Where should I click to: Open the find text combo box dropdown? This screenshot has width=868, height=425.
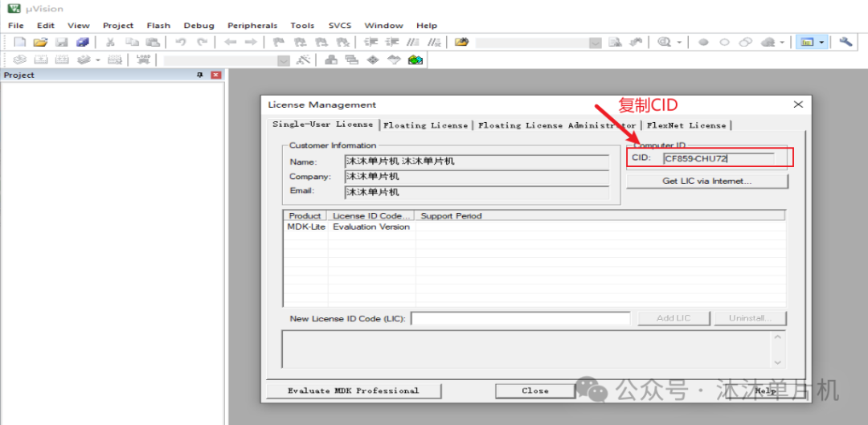pos(595,43)
